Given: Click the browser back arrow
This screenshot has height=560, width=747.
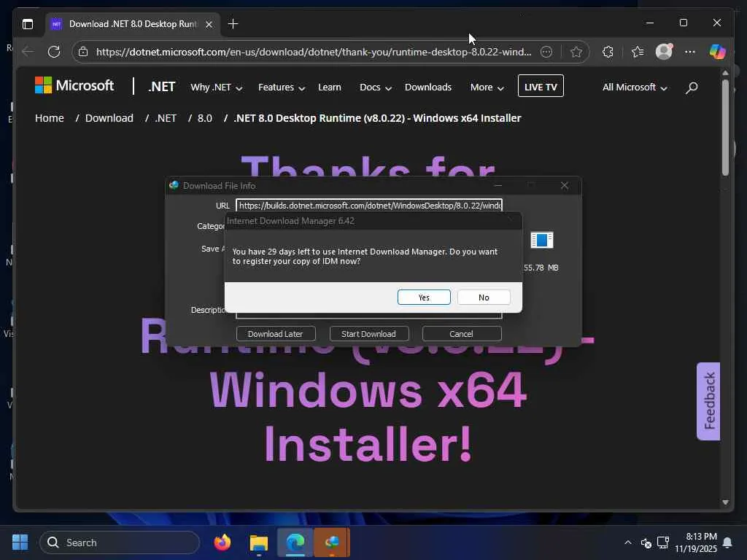Looking at the screenshot, I should pyautogui.click(x=28, y=52).
